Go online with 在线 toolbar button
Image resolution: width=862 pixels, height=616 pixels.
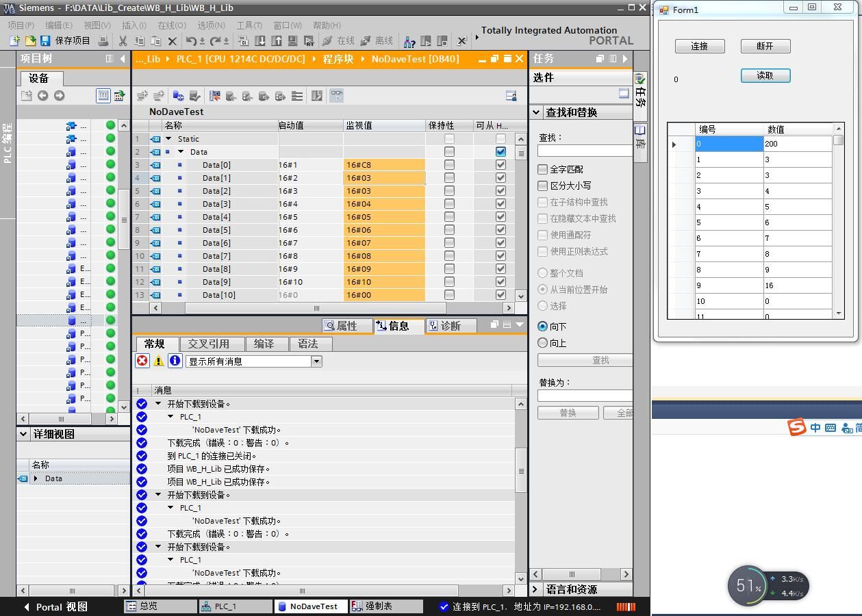pos(338,41)
